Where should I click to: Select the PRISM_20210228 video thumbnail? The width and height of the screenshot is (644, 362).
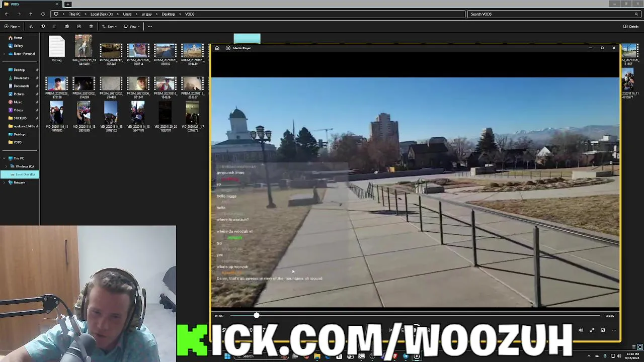pos(56,87)
